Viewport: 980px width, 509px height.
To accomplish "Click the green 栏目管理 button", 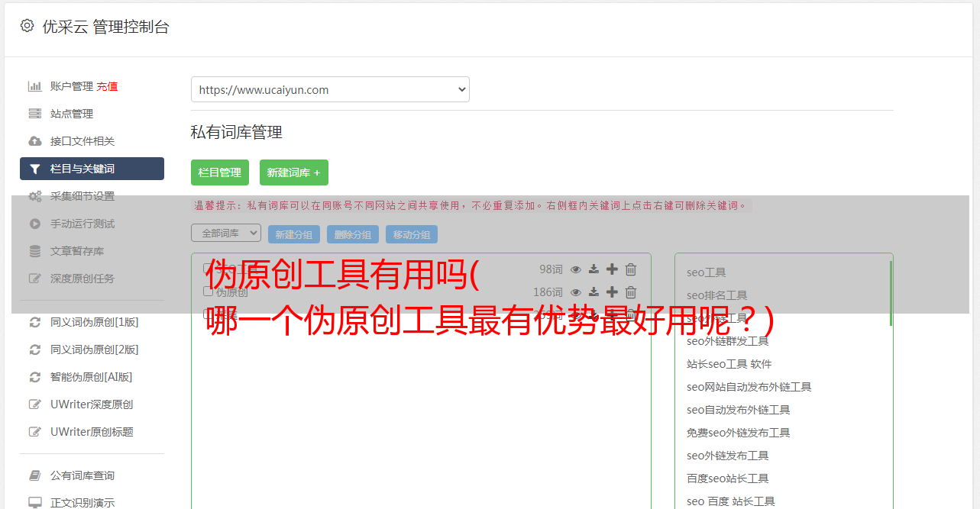I will 220,172.
